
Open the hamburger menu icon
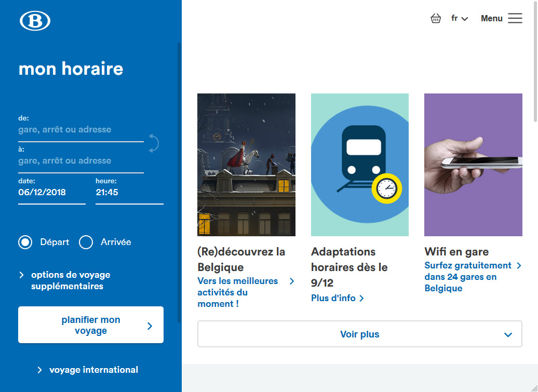click(x=515, y=18)
